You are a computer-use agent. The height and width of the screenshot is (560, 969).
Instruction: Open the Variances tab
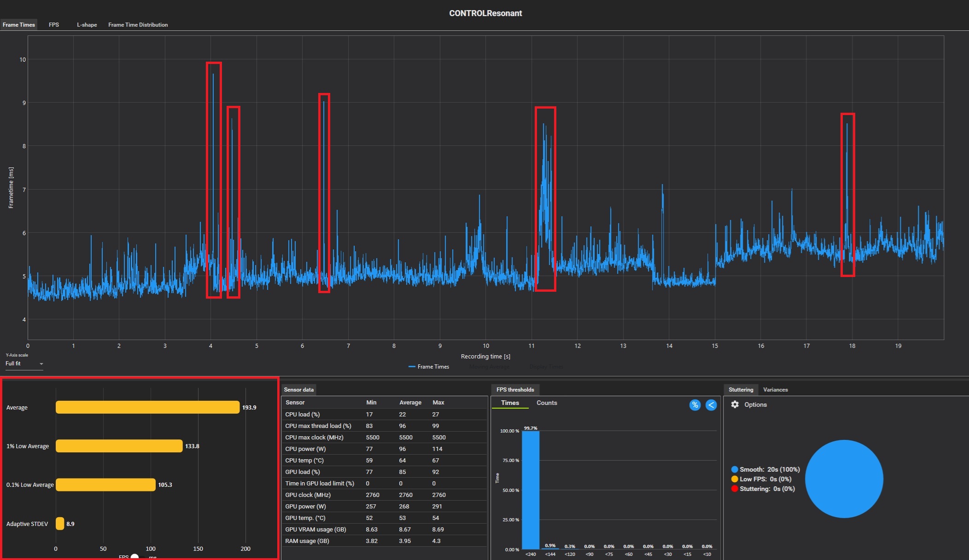[776, 390]
